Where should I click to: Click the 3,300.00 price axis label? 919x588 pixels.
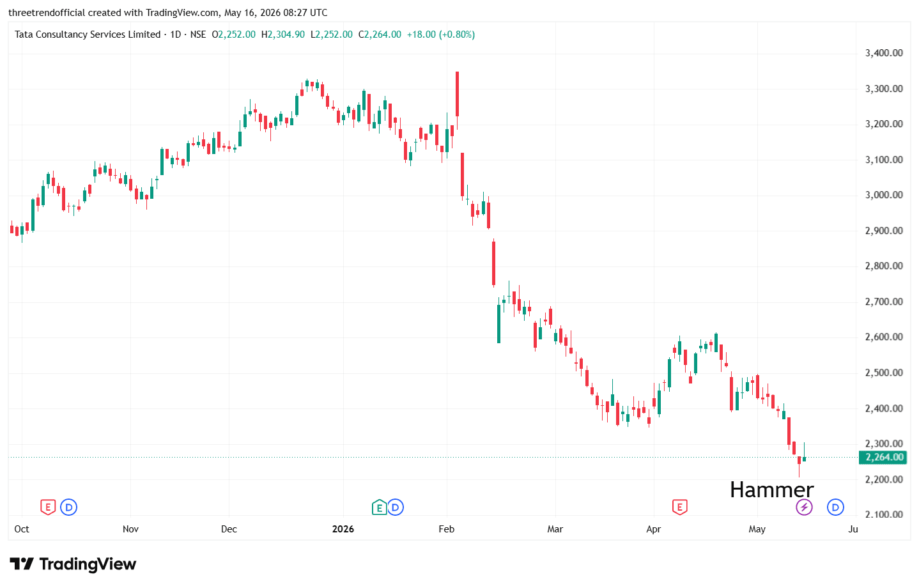coord(884,89)
